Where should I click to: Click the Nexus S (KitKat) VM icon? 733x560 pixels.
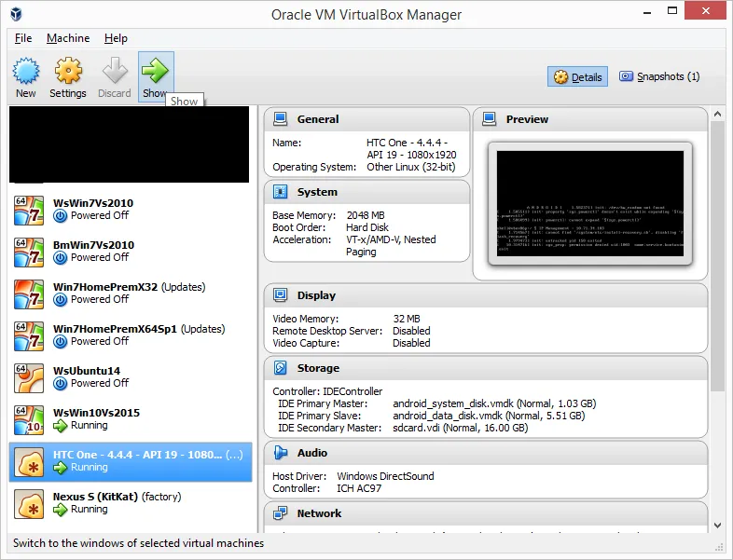pyautogui.click(x=29, y=504)
